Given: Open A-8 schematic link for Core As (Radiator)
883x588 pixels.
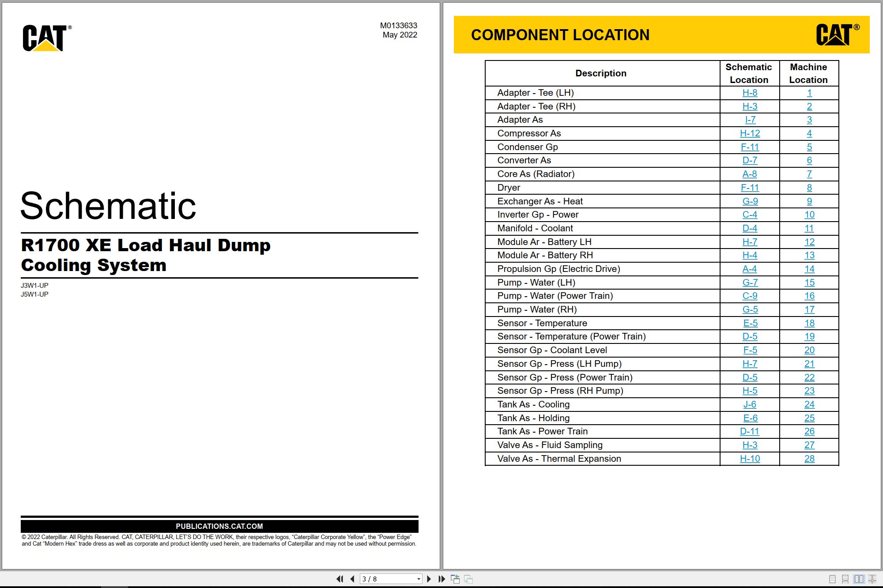Looking at the screenshot, I should [750, 174].
